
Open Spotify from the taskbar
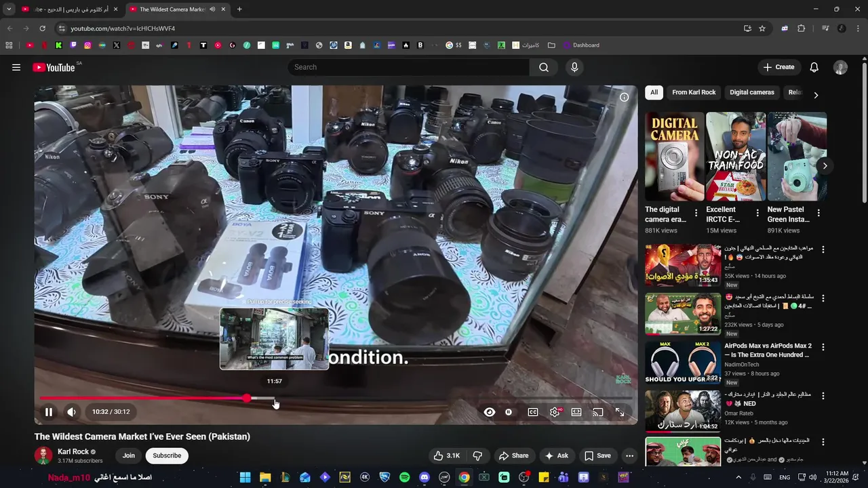point(405,477)
